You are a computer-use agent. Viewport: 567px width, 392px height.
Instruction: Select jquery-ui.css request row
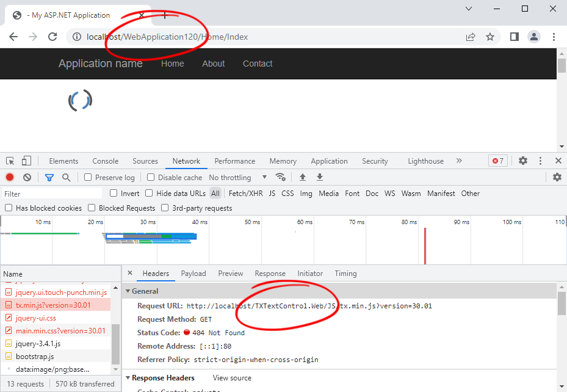pos(56,318)
